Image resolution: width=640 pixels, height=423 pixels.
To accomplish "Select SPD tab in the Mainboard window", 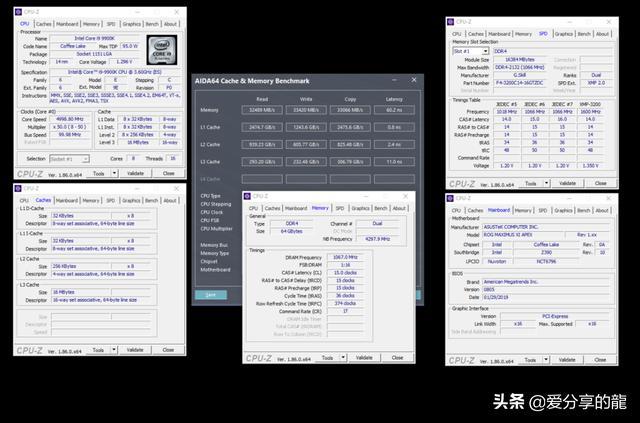I will [543, 210].
